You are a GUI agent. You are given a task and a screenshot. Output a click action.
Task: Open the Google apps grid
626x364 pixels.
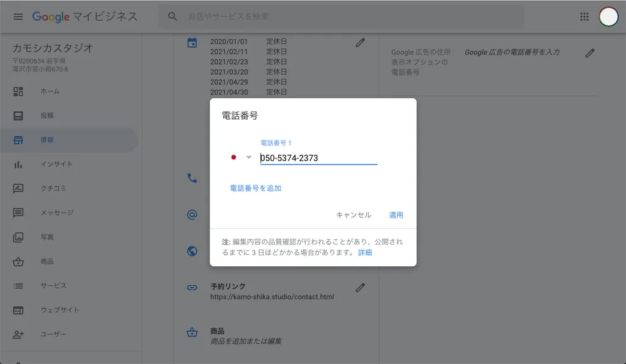pyautogui.click(x=584, y=16)
